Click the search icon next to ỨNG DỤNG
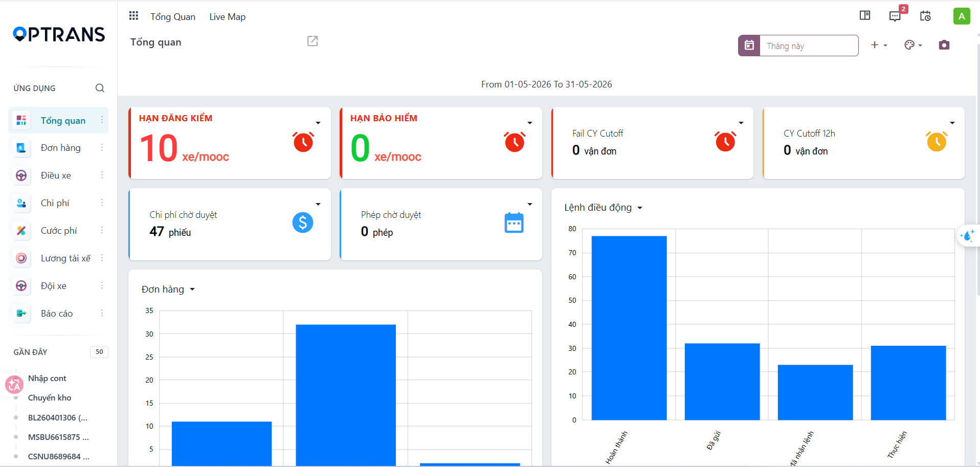This screenshot has height=467, width=980. (x=100, y=88)
